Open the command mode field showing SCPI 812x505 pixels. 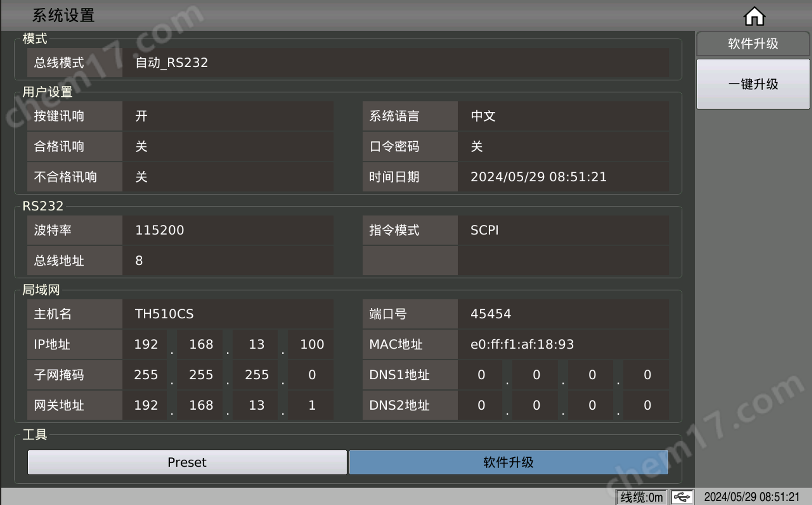(563, 230)
